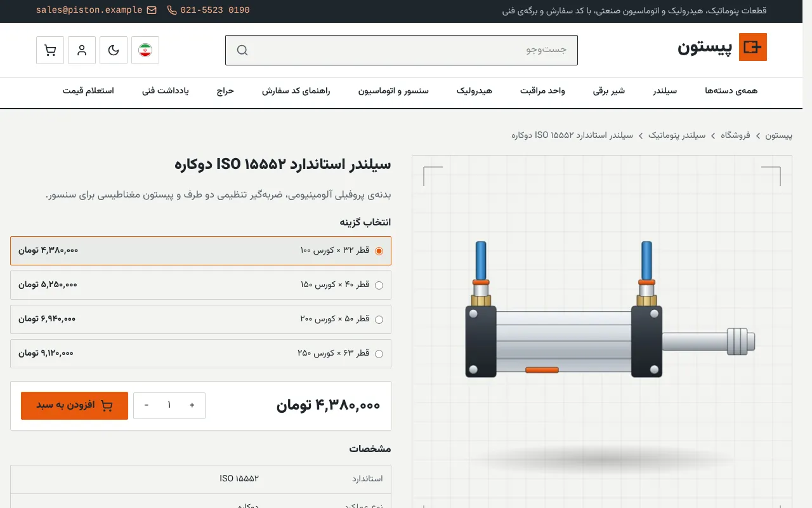Open هیدرولیک menu item
812x508 pixels.
475,91
